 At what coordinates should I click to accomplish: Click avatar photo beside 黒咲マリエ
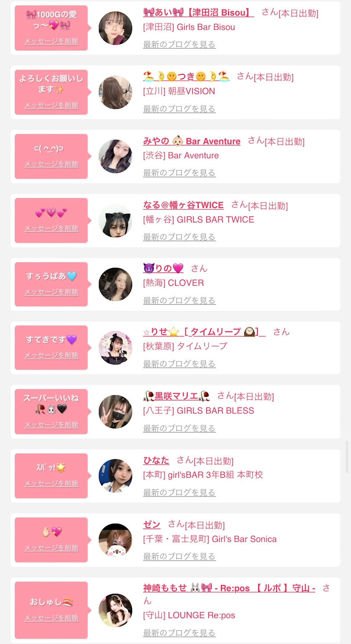pos(115,412)
